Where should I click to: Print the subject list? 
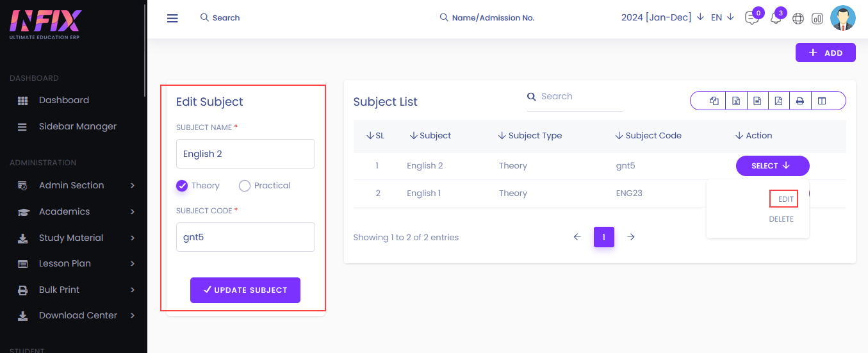(799, 101)
